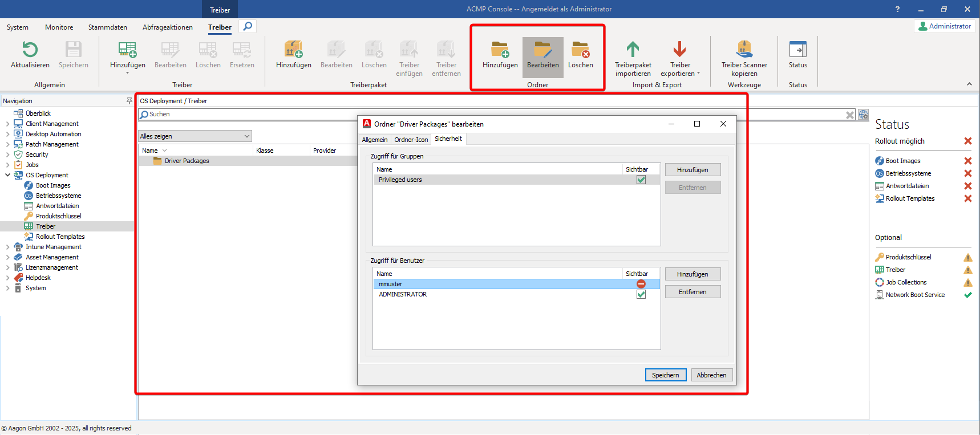Click Entfernen button for Benutzer access

coord(693,292)
